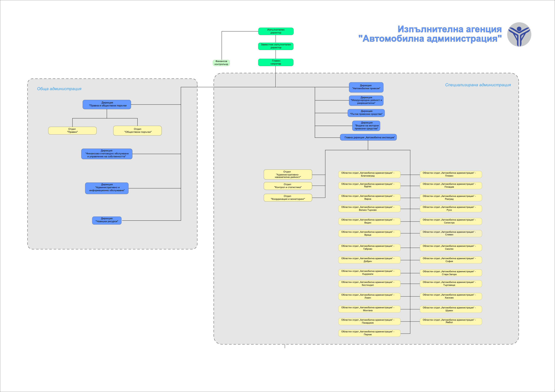555x392 pixels.
Task: Open Дирекция Човешки ресурси box
Action: pos(107,220)
